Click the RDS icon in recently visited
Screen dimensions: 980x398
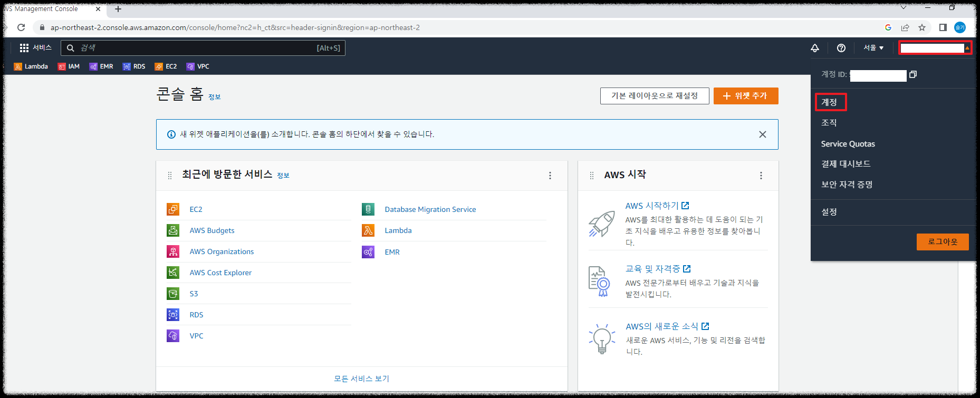(173, 315)
